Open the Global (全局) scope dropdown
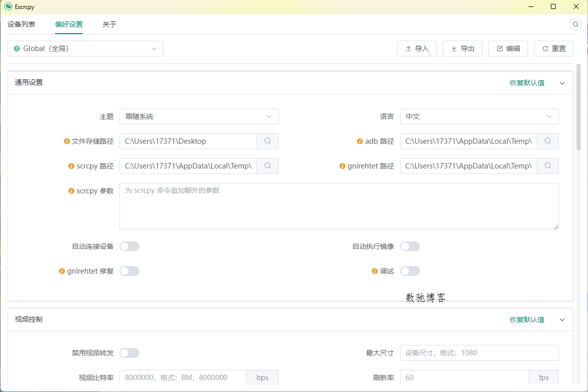Screen dimensions: 588x392 pyautogui.click(x=85, y=49)
